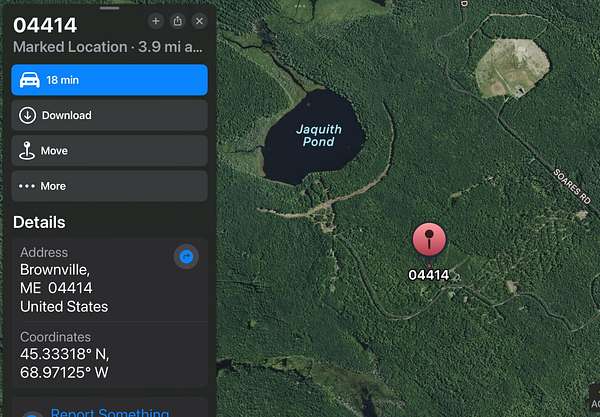Open the More options menu
Screen dimensions: 600x417
[109, 186]
